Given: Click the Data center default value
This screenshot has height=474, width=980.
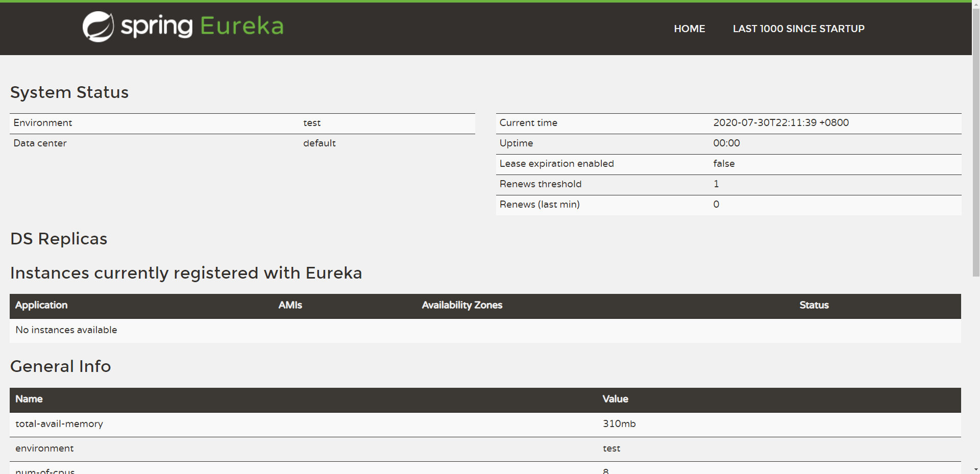Looking at the screenshot, I should click(x=319, y=143).
